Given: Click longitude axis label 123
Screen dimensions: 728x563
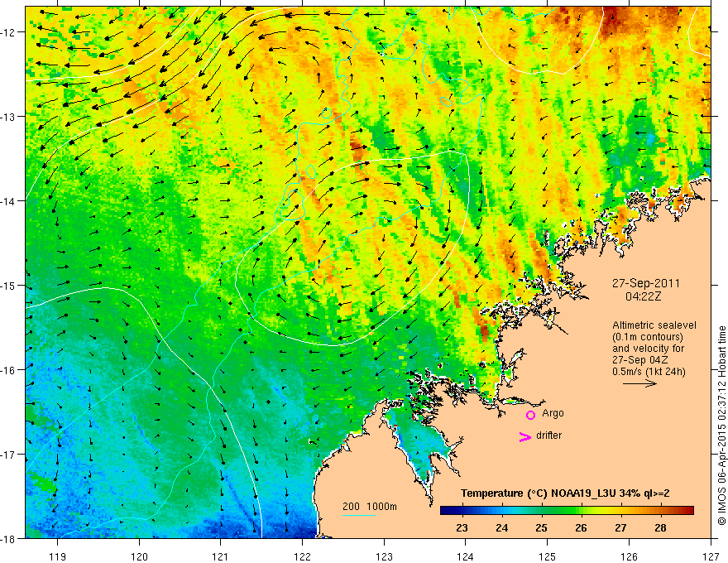Looking at the screenshot, I should [x=384, y=556].
